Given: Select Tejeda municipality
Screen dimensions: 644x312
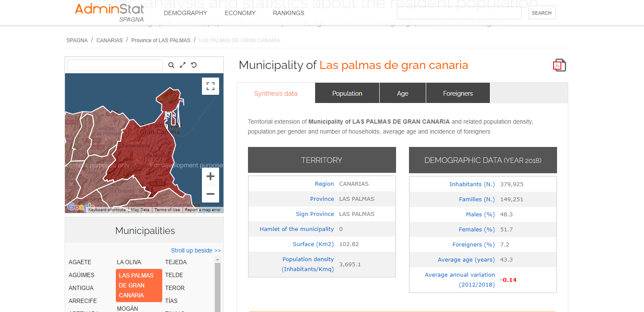Looking at the screenshot, I should click(176, 262).
